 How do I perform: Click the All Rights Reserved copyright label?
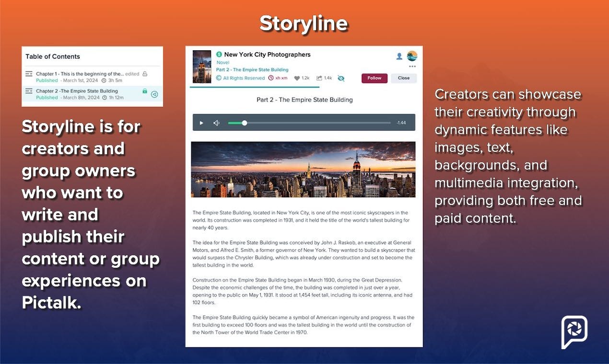tap(241, 78)
